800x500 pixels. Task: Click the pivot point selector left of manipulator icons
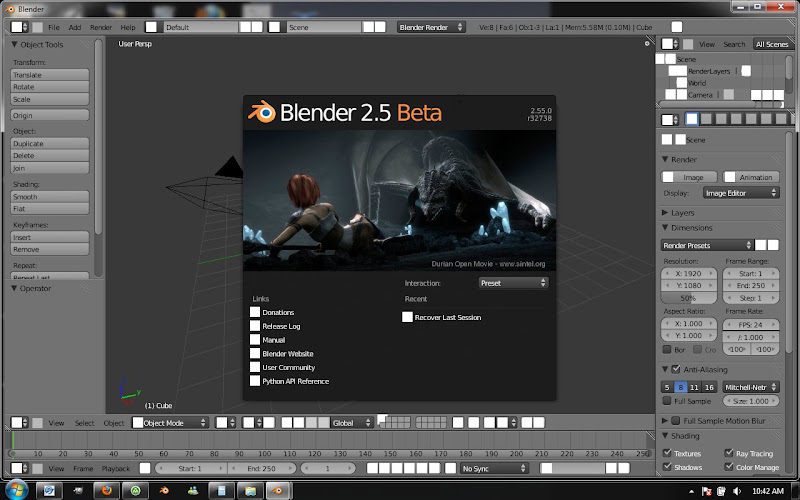[x=253, y=422]
